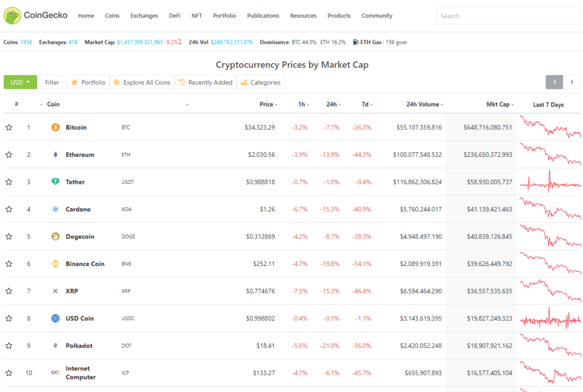The width and height of the screenshot is (583, 392).
Task: Sort by Price column header
Action: (268, 104)
